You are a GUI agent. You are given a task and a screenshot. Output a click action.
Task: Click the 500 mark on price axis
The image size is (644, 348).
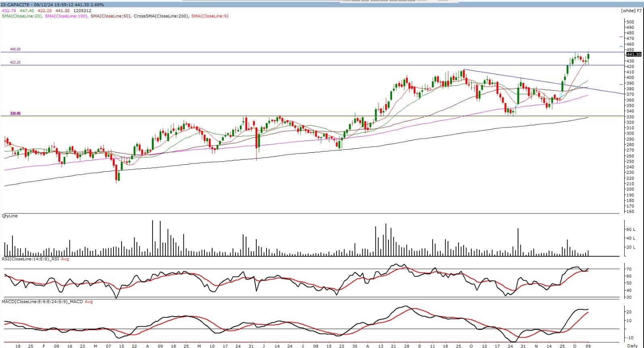[630, 22]
